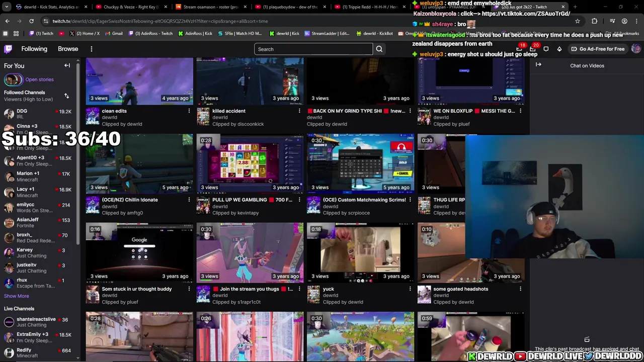The width and height of the screenshot is (644, 362).
Task: Click Go Ad-Free for Free button
Action: [597, 49]
